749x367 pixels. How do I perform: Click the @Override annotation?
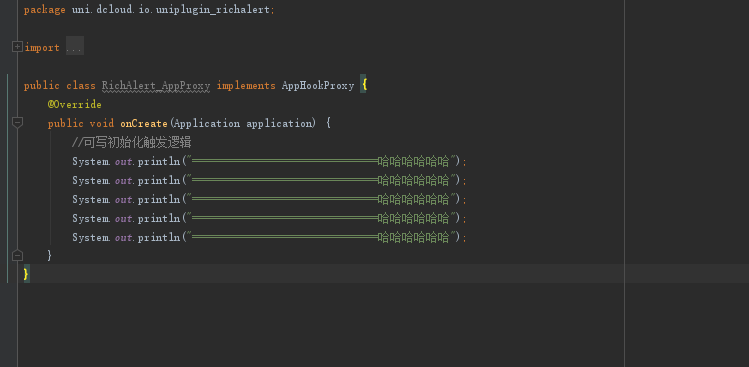(x=75, y=104)
